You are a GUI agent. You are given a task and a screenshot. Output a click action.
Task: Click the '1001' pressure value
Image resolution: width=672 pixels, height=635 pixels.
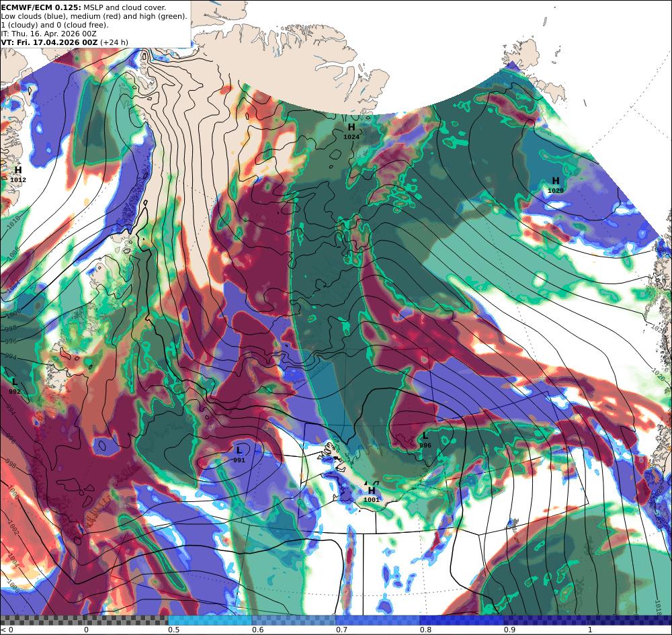tap(372, 500)
